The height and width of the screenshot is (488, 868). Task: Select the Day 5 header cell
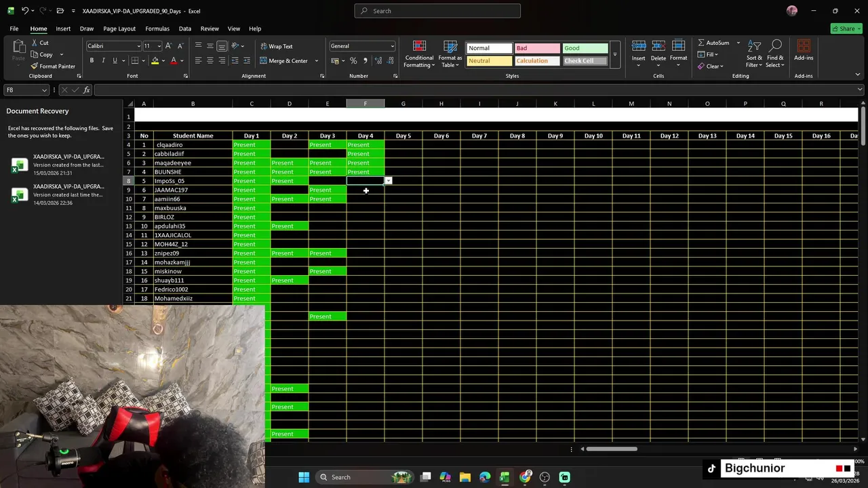(x=403, y=136)
